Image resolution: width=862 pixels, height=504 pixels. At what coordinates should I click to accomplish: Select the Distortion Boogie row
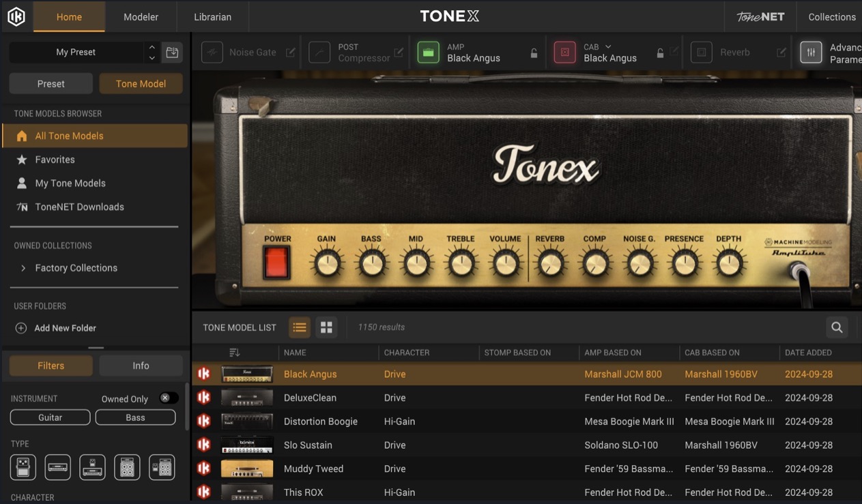527,421
